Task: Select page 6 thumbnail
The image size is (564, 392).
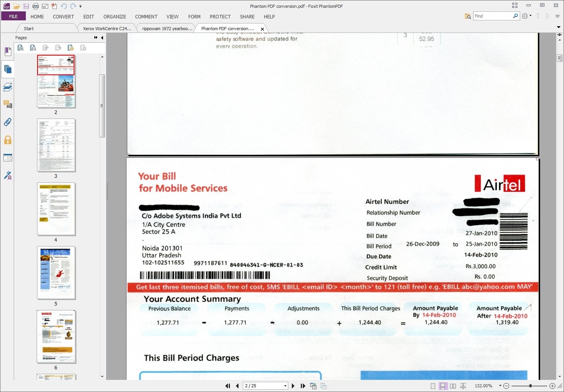Action: click(x=56, y=337)
